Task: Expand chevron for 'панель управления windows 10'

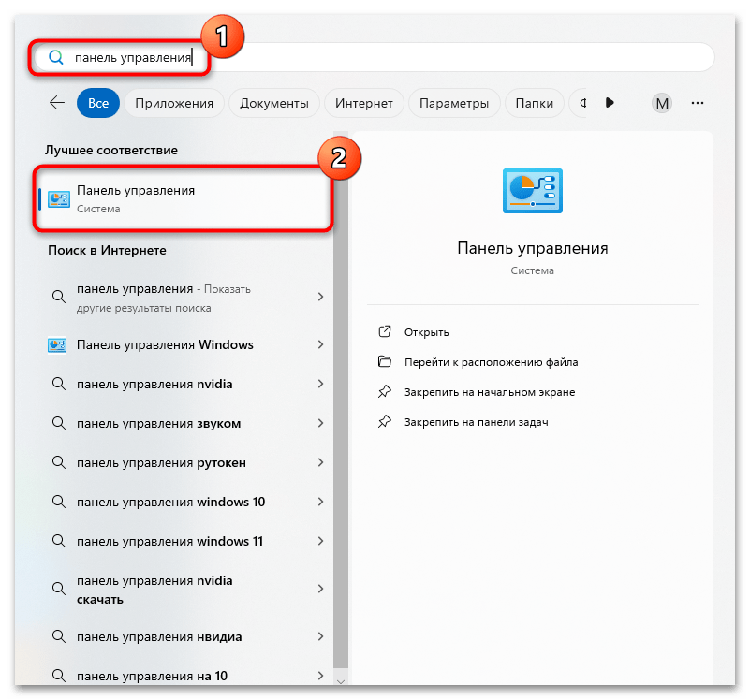Action: click(320, 501)
